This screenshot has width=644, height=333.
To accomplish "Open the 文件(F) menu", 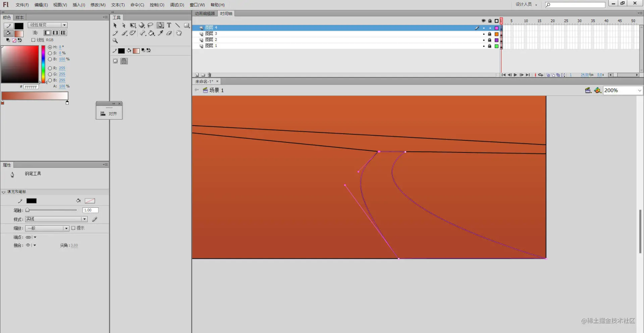I will [x=22, y=5].
